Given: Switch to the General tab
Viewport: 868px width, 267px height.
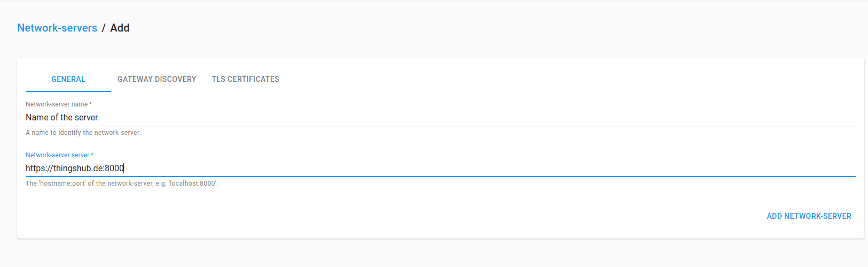Looking at the screenshot, I should 68,79.
